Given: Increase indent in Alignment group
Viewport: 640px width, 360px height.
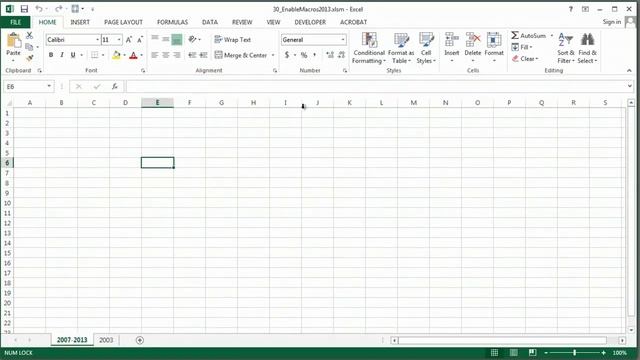Looking at the screenshot, I should [x=203, y=55].
